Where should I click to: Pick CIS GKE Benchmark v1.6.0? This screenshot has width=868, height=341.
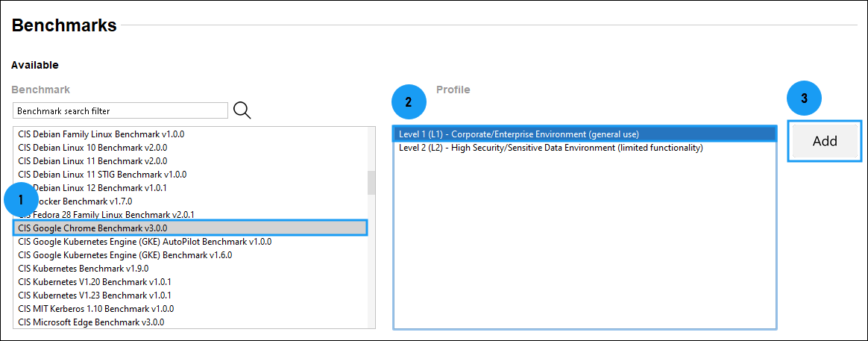click(x=125, y=255)
